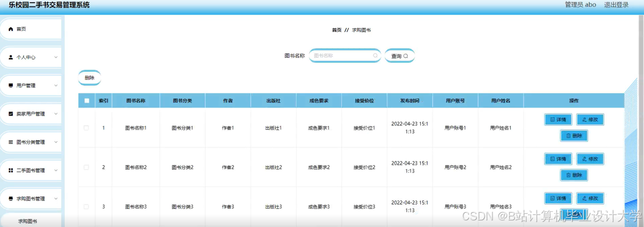Click the monitor icon beside 用户管理
Image resolution: width=644 pixels, height=227 pixels.
click(x=11, y=86)
